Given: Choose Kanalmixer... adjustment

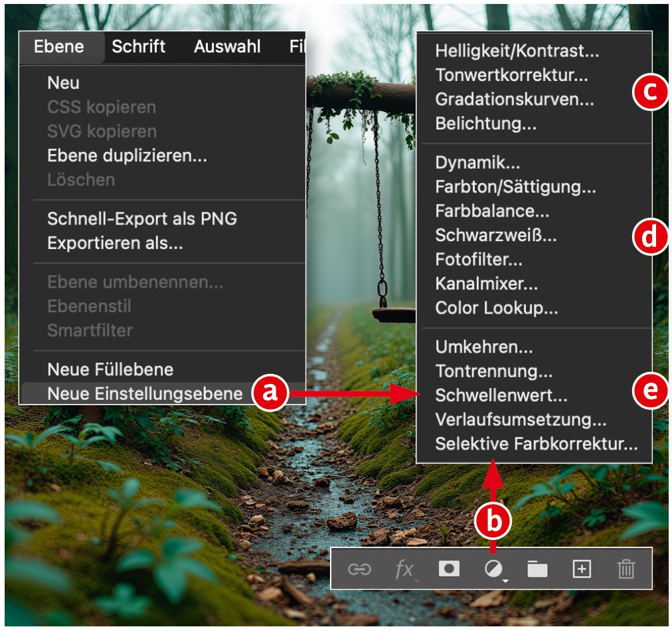Looking at the screenshot, I should pyautogui.click(x=487, y=284).
